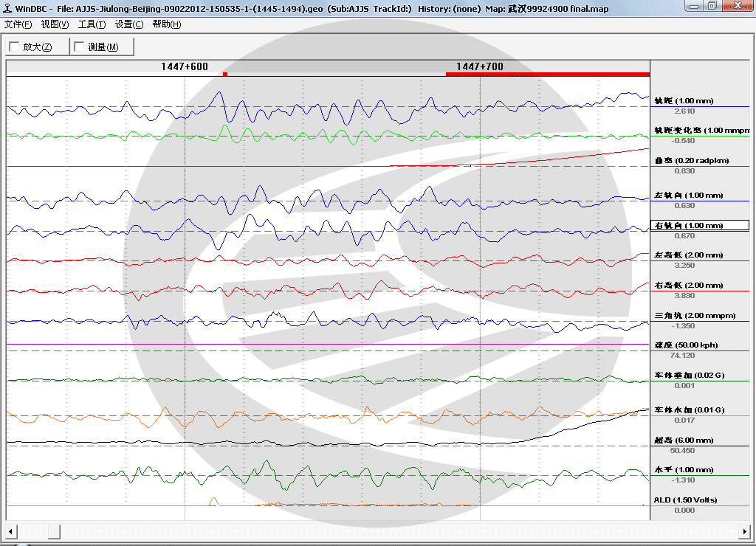Screen dimensions: 756x546
Task: Click the 2.610 gauge value
Action: click(x=684, y=111)
